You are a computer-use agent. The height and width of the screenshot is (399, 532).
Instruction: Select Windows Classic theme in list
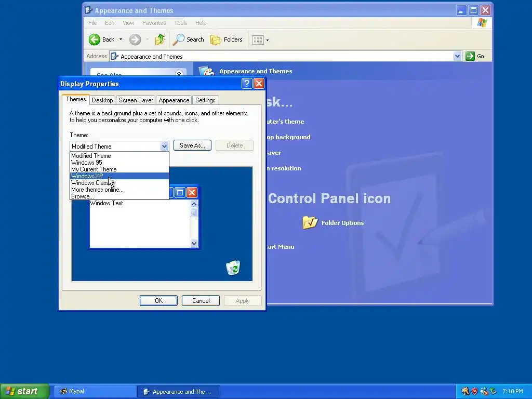[x=119, y=183]
